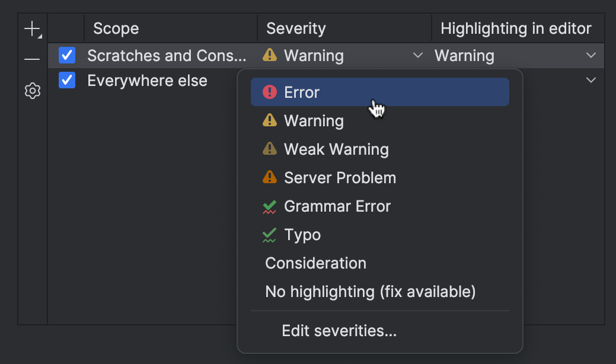Select No highlighting (fix available) option

(370, 292)
